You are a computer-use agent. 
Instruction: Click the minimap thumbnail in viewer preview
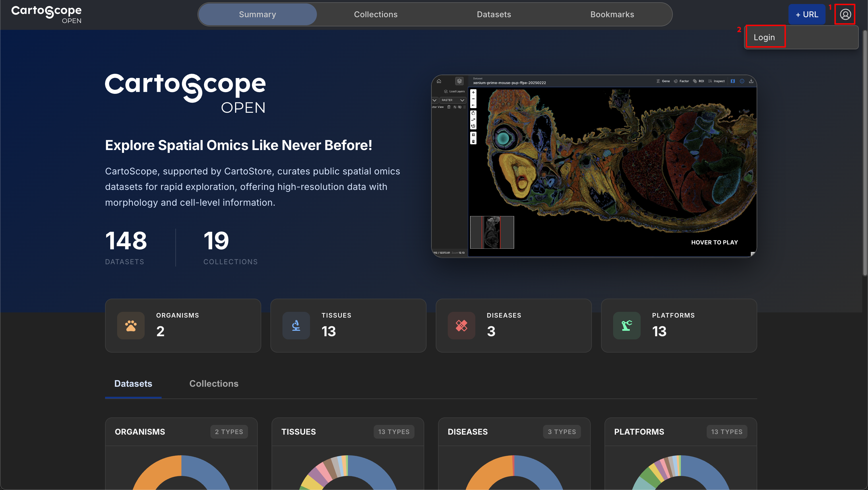click(x=492, y=232)
